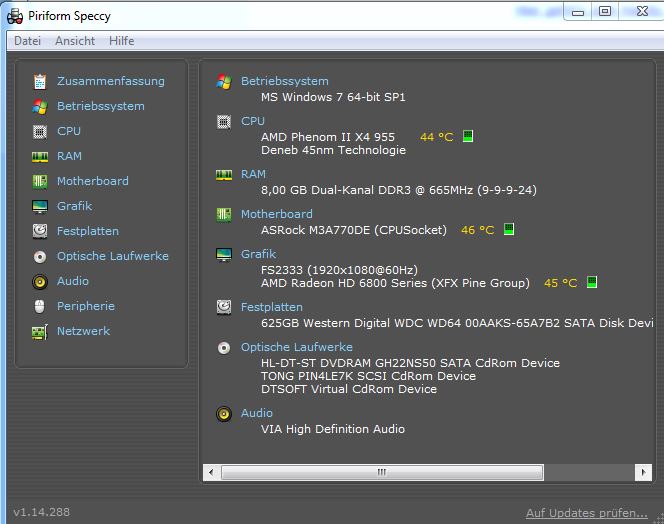Click the AMD Phenom II X4 955 text

(x=328, y=137)
